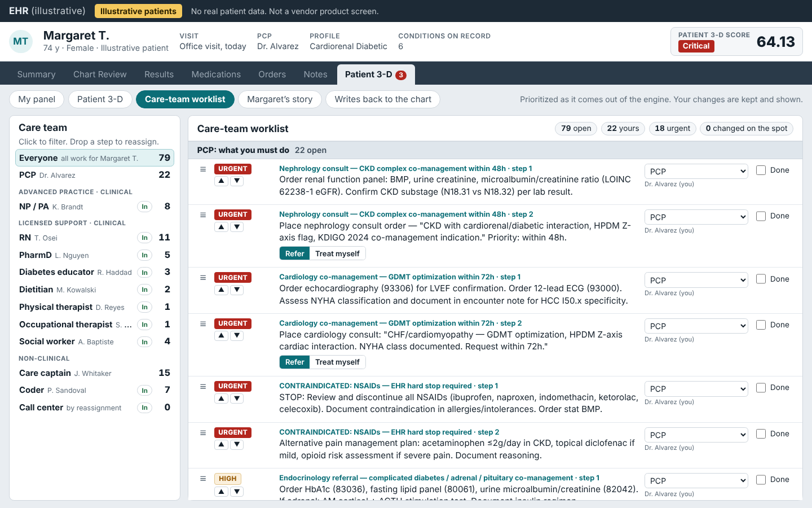Image resolution: width=812 pixels, height=508 pixels.
Task: Open the Orders tab
Action: pos(272,75)
